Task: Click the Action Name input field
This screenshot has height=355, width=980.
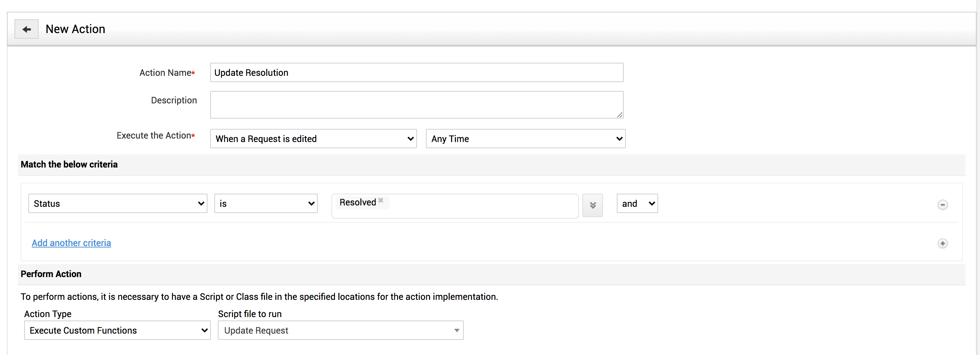Action: (416, 73)
